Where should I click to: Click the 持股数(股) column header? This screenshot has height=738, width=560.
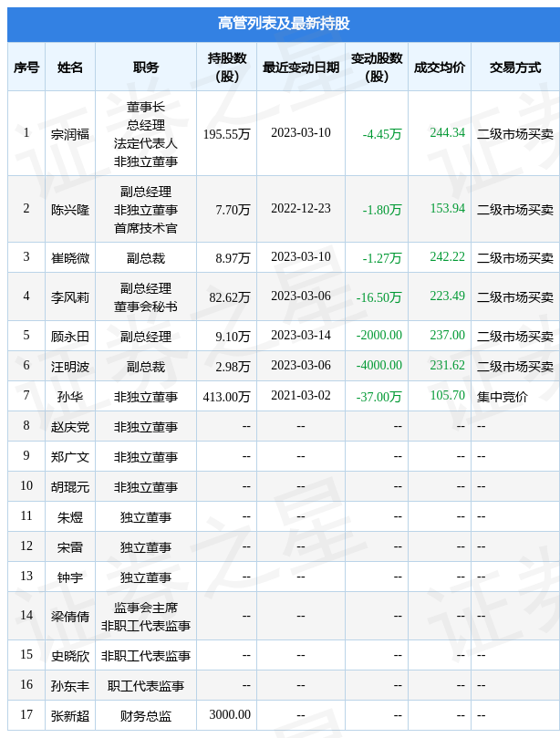click(x=227, y=68)
